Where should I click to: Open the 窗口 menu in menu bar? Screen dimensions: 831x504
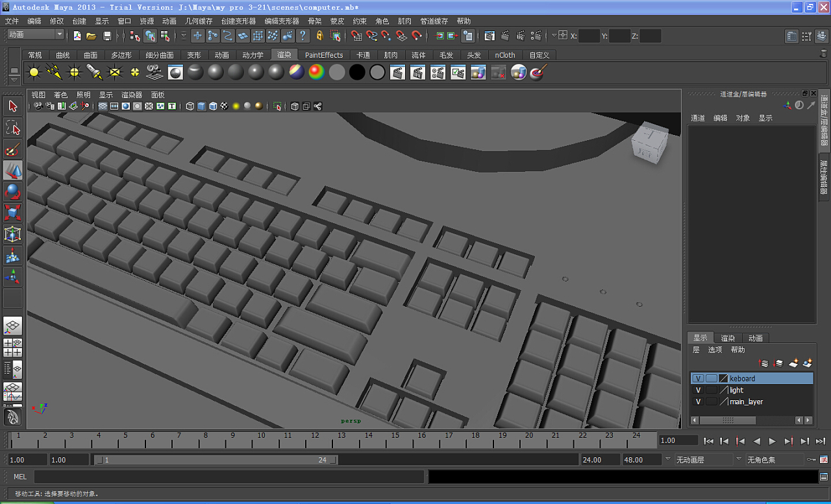coord(124,21)
